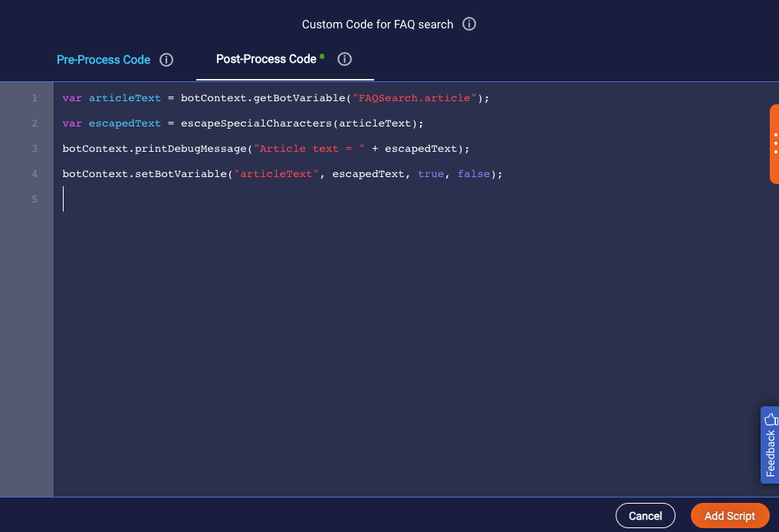779x532 pixels.
Task: Select line number 2 in gutter
Action: tap(35, 123)
